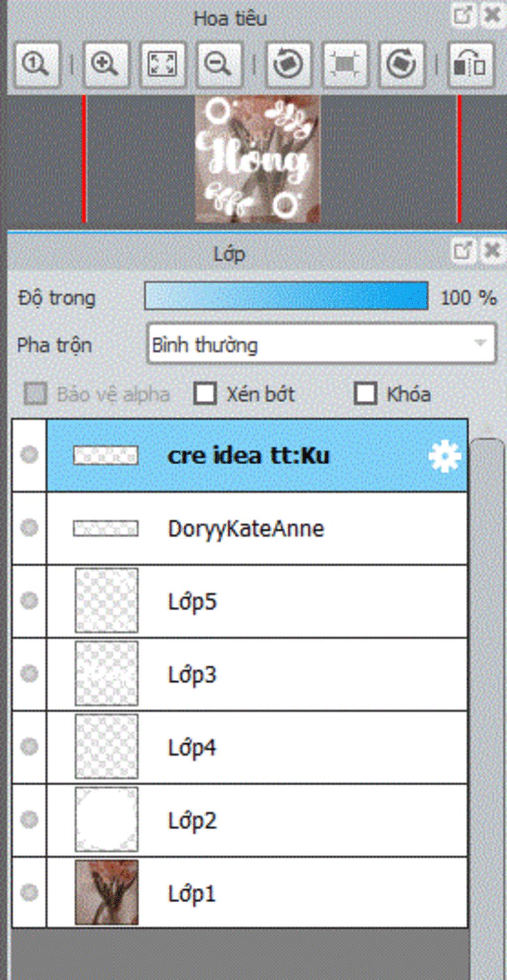The image size is (507, 980).
Task: Select the Lớp3 layer
Action: tap(257, 674)
